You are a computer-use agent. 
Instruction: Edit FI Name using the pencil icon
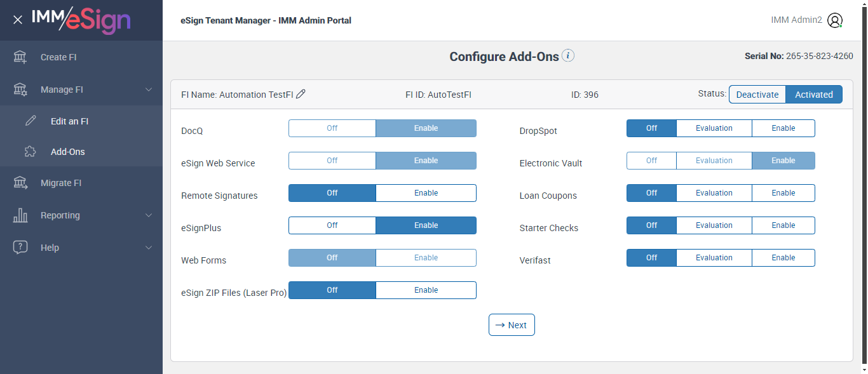pyautogui.click(x=301, y=94)
